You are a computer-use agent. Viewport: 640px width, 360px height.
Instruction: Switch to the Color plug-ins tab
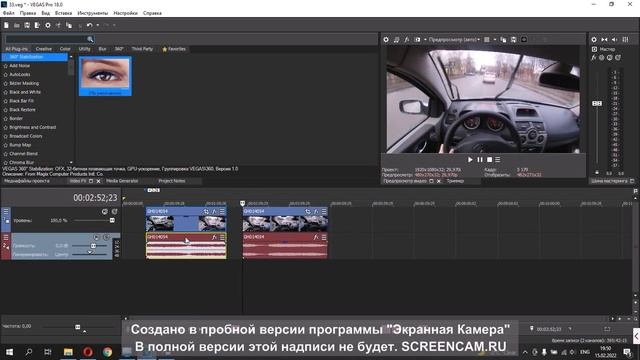tap(65, 49)
